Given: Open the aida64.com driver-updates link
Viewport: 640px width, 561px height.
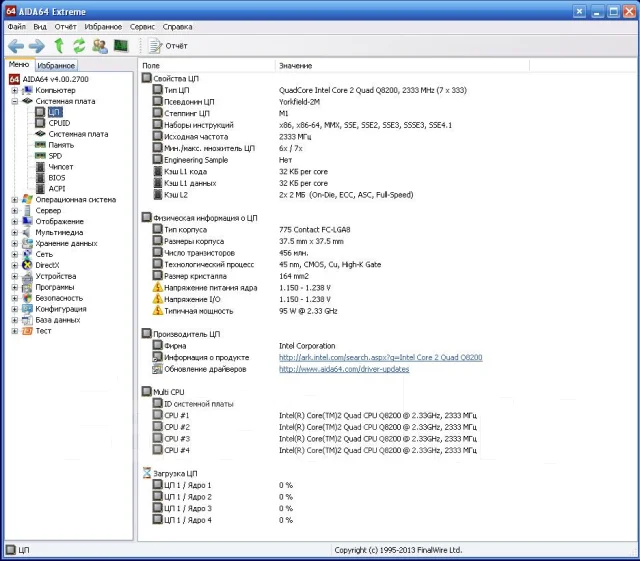Looking at the screenshot, I should pyautogui.click(x=344, y=369).
